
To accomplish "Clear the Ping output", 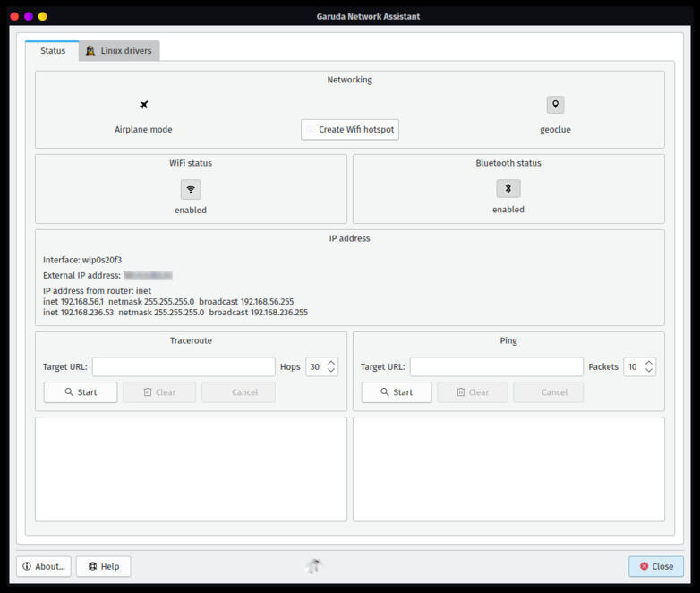I will (473, 392).
